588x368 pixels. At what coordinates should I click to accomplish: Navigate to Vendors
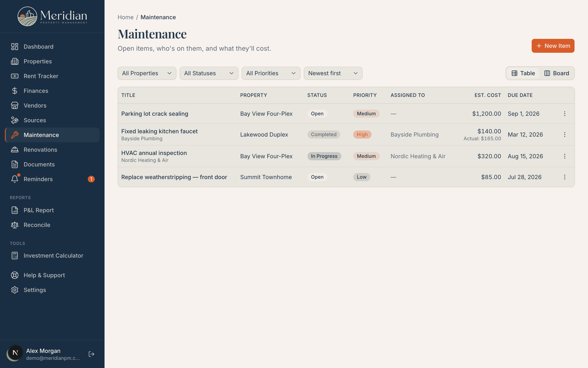pos(52,105)
